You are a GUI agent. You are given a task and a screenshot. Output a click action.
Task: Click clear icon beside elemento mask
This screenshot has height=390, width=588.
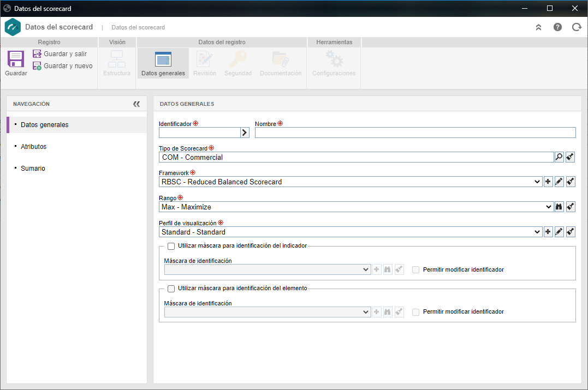399,311
